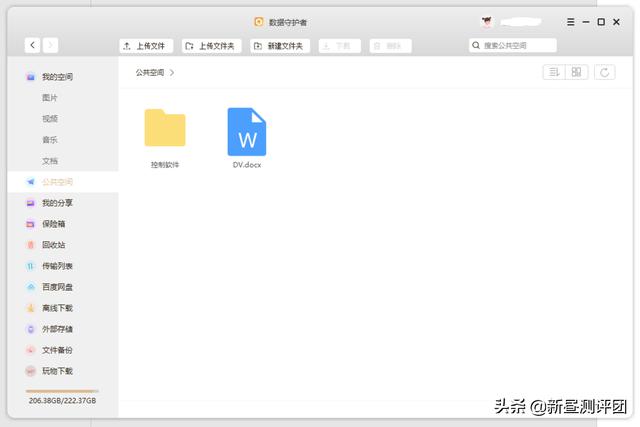Click the 控制软件 folder name label
The image size is (640, 427).
point(165,165)
